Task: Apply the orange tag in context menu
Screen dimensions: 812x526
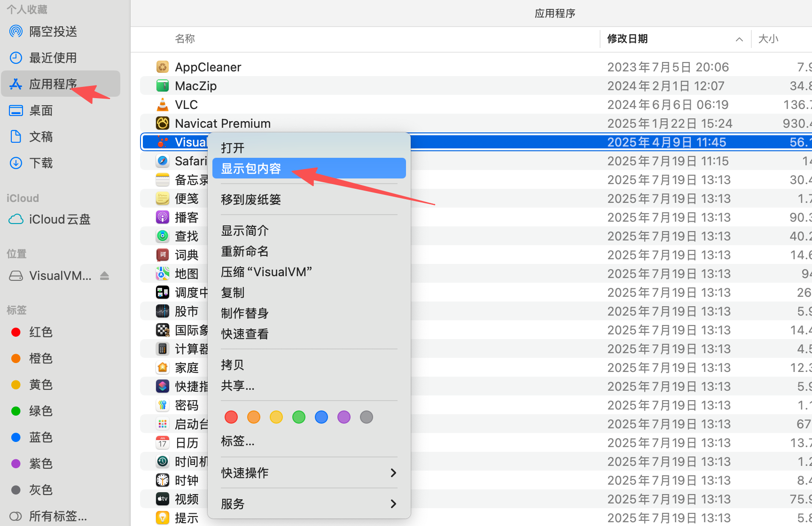Action: (254, 417)
